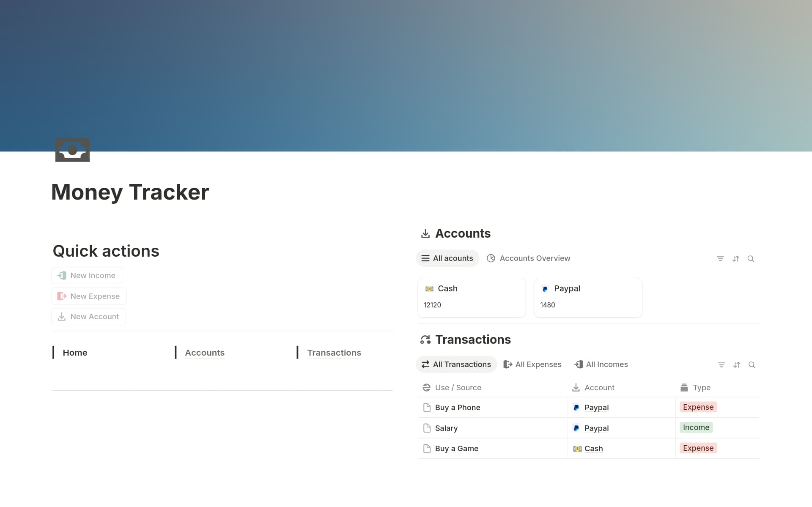Click the Paypal icon beside the Salary row
This screenshot has width=812, height=507.
pos(577,428)
